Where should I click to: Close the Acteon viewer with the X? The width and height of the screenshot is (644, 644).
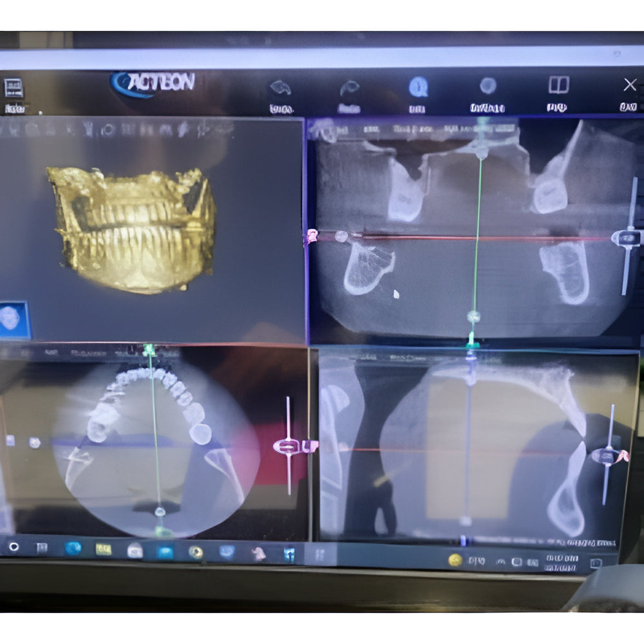629,84
